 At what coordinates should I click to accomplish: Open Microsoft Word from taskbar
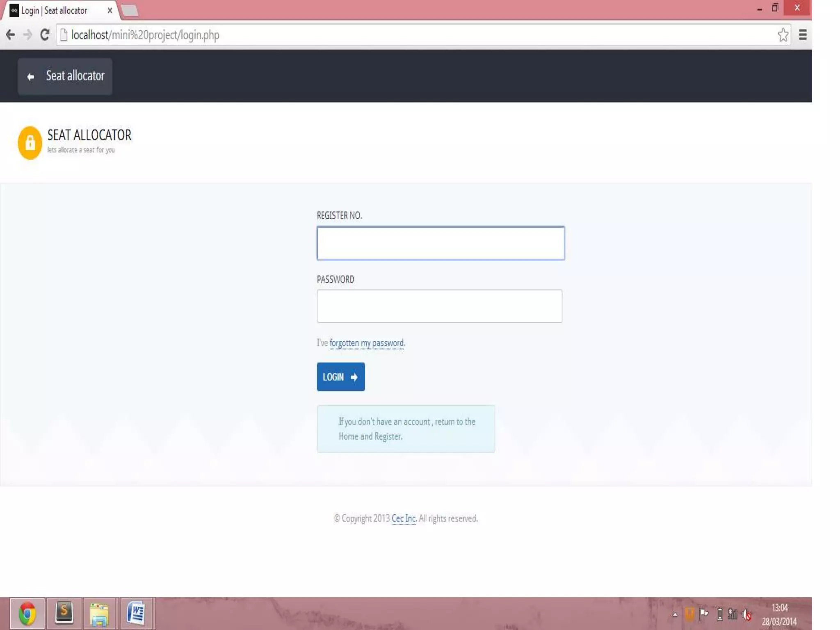pyautogui.click(x=136, y=614)
